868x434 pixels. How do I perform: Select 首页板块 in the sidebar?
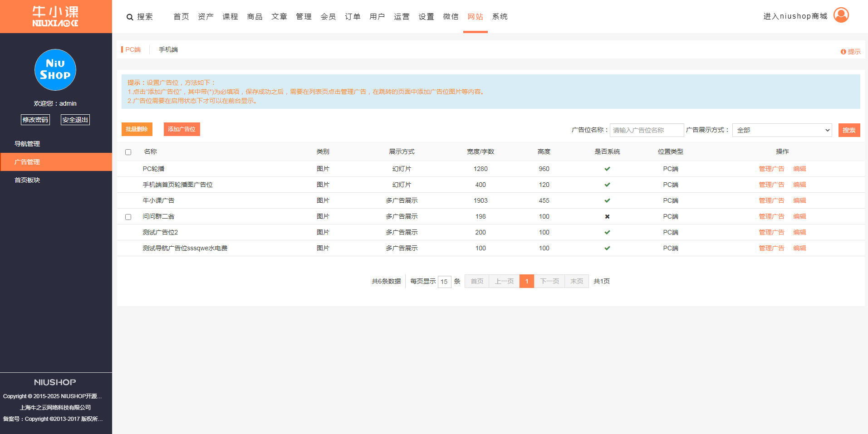pos(27,180)
